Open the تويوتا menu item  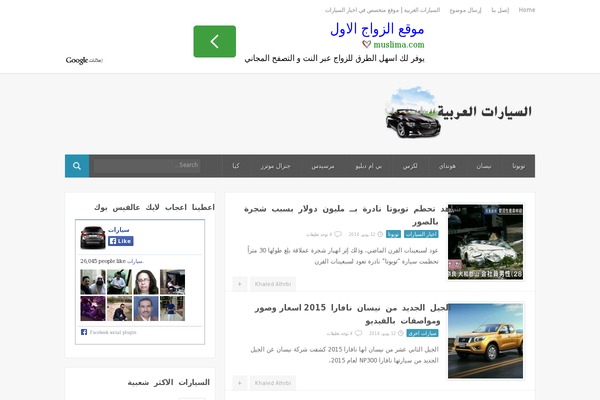[518, 166]
